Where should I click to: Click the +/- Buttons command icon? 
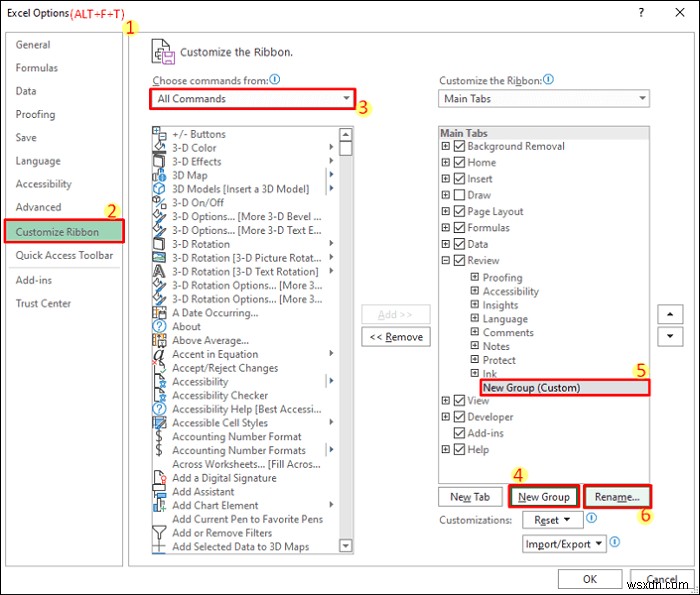tap(159, 134)
